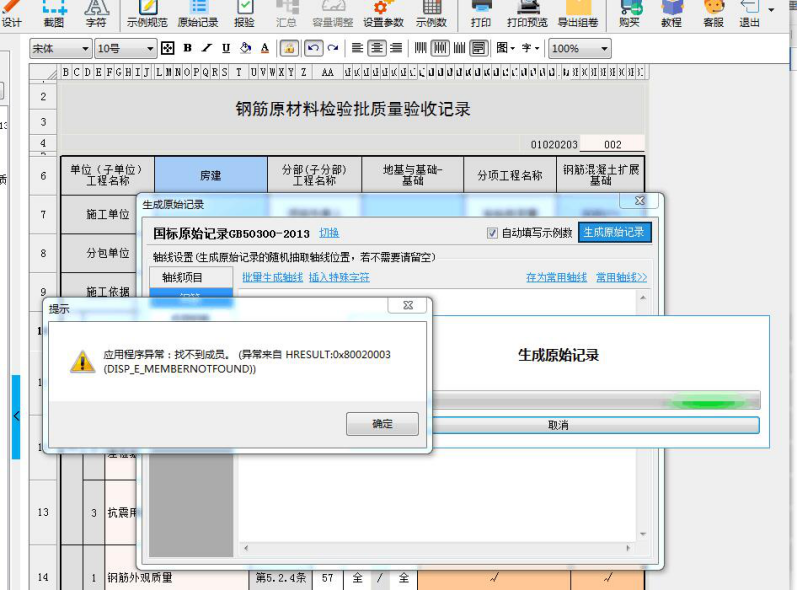The image size is (798, 591).
Task: Toggle 自动填写示例数 checkbox
Action: [492, 233]
